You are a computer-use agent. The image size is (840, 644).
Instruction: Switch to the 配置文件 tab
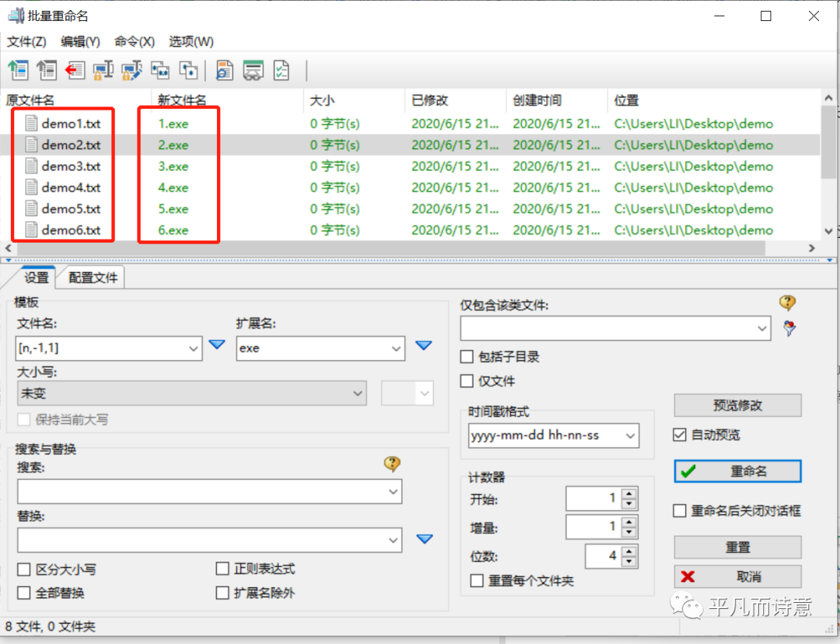tap(93, 278)
